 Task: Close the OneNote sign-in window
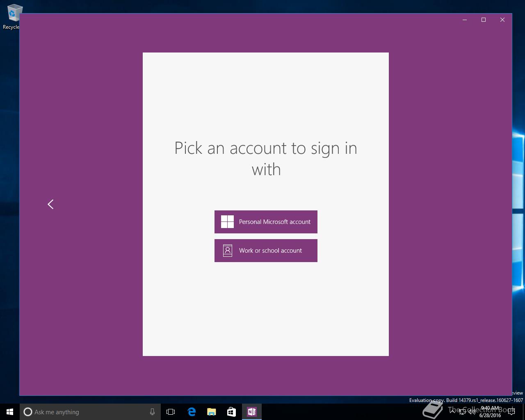click(x=502, y=20)
